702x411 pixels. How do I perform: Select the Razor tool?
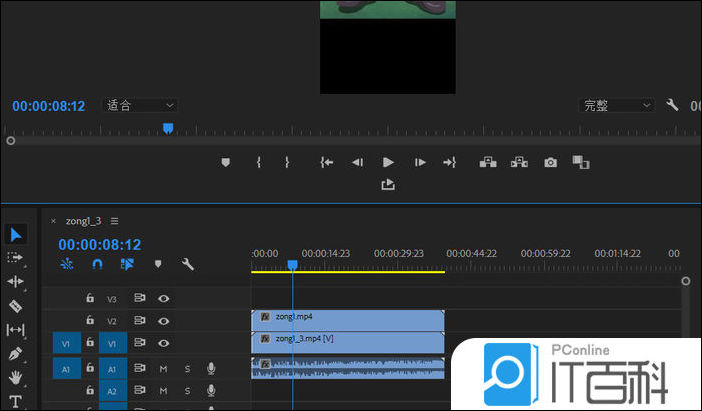[16, 306]
